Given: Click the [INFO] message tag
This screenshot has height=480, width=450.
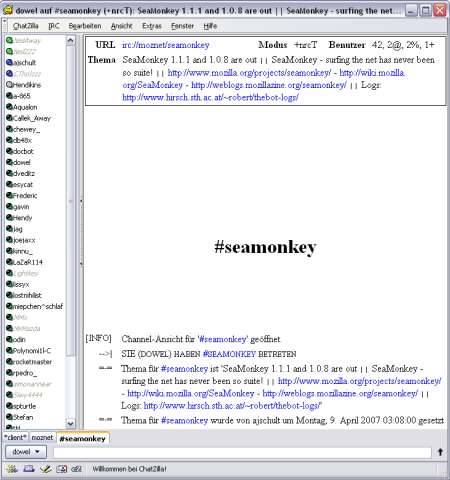Looking at the screenshot, I should coord(98,338).
